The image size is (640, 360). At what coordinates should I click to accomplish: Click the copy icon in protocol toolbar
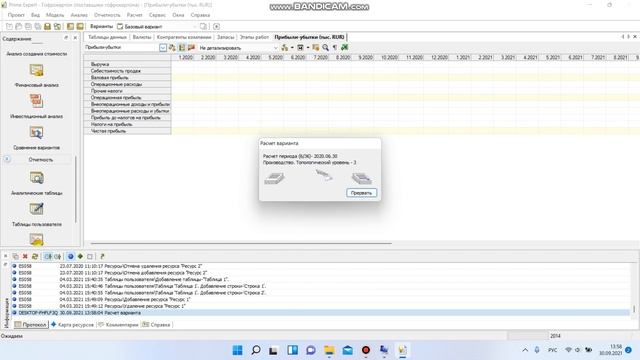[16, 256]
